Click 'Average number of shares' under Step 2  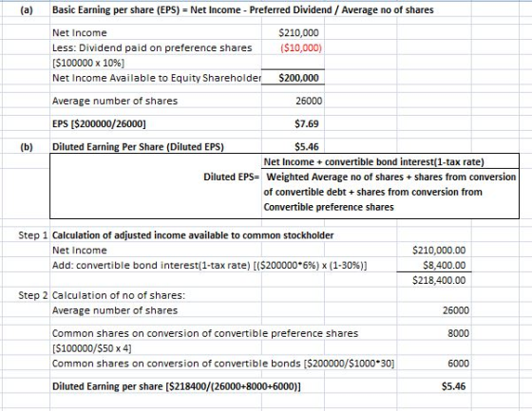[x=115, y=310]
